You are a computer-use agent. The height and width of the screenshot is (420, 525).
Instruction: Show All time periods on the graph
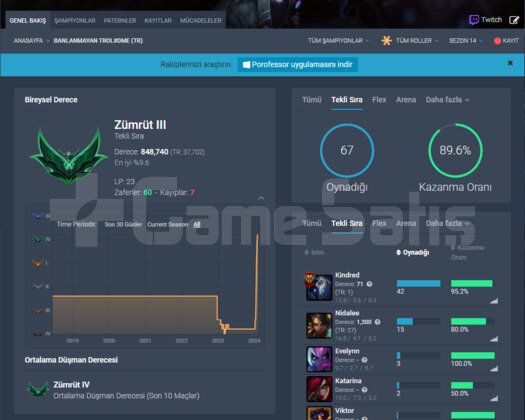197,224
